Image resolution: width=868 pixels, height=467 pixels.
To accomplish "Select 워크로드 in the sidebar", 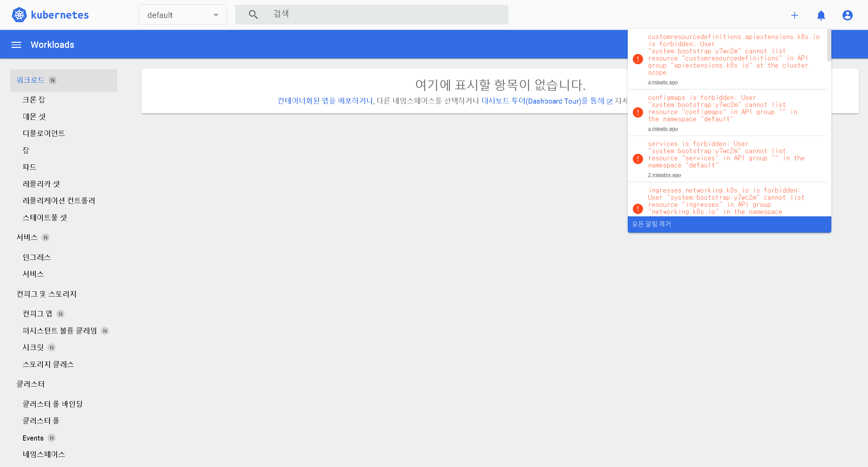I will [31, 80].
